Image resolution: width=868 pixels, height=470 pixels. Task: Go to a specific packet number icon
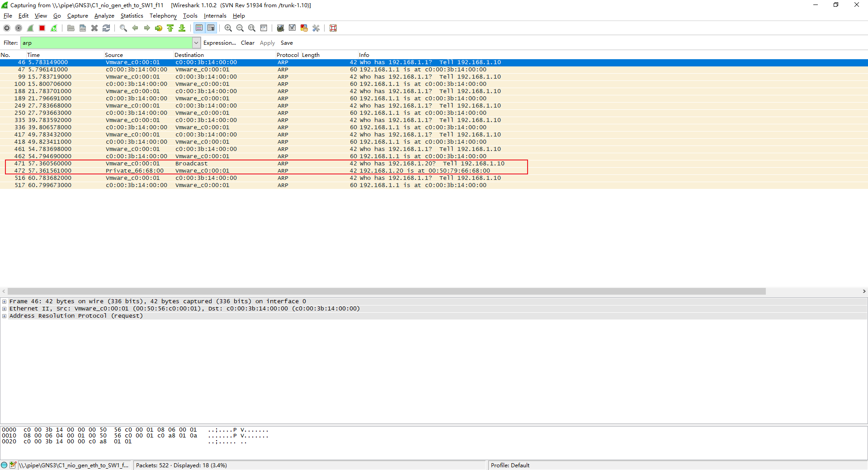[159, 28]
